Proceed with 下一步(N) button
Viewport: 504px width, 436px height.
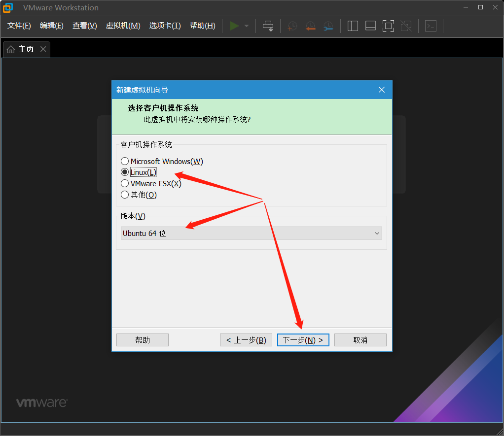coord(303,340)
